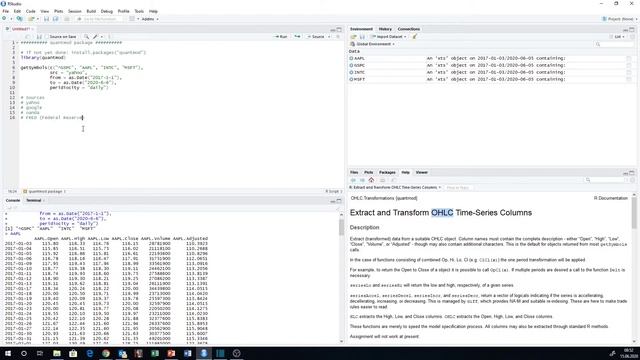Click the Source button in the editor

click(316, 37)
